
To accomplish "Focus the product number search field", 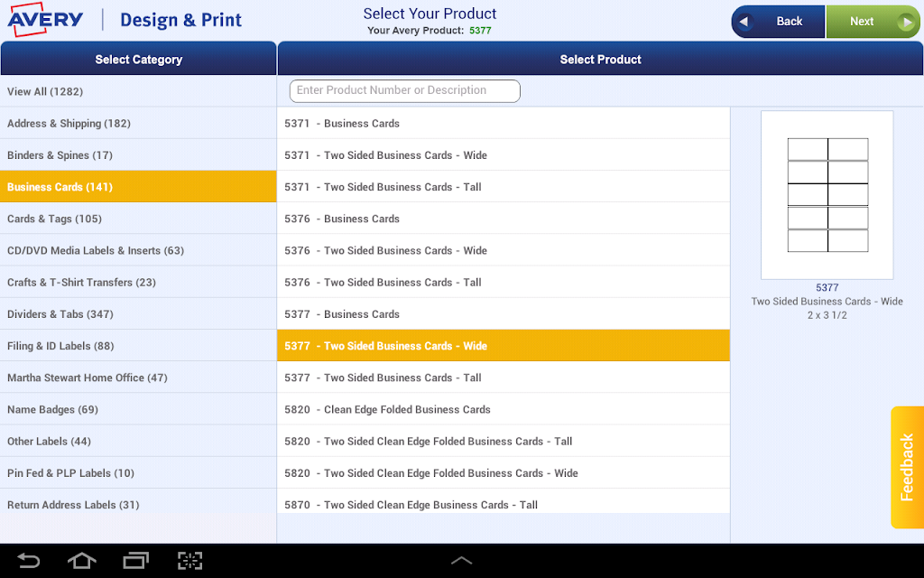I will click(405, 91).
